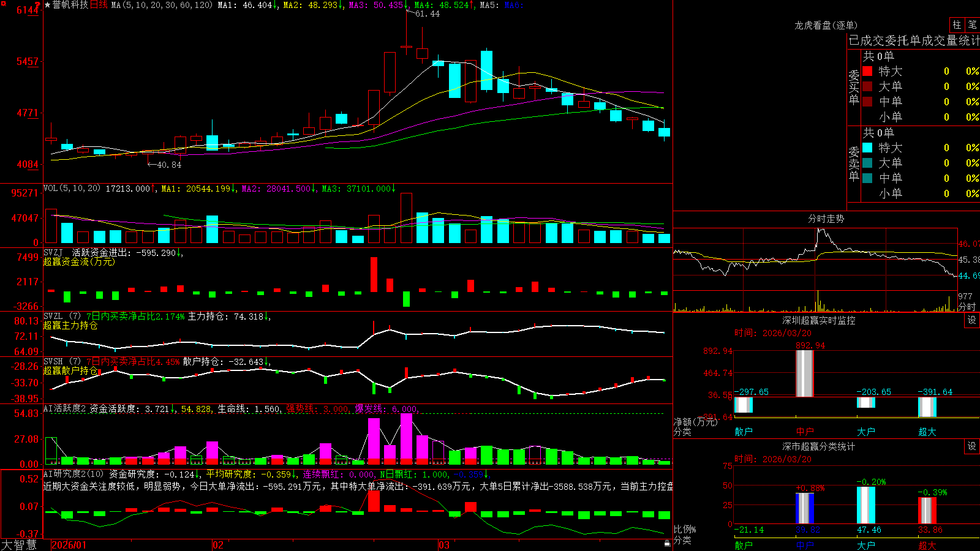Click the 活跃资金进出: -595.290 value
The height and width of the screenshot is (551, 980).
click(124, 252)
